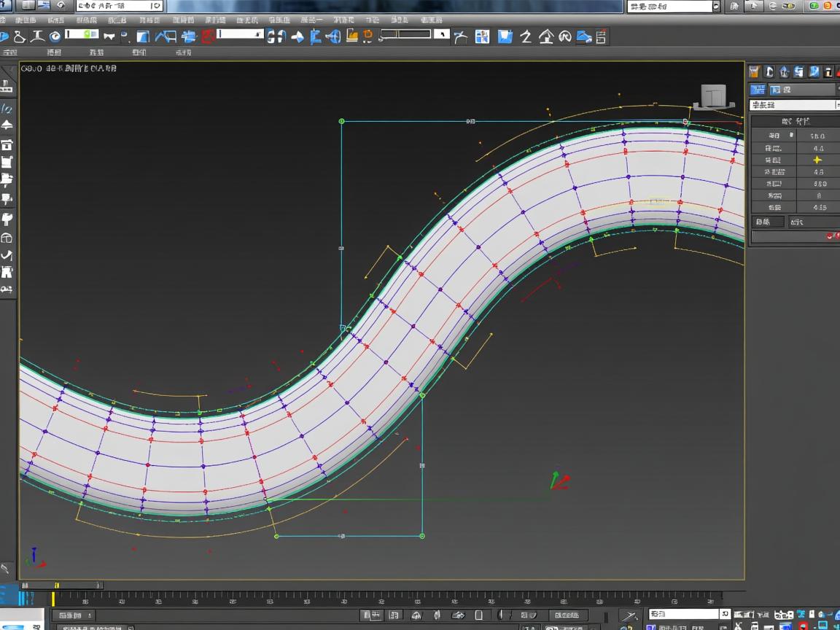Toggle the first square button in the bottom status bar

(369, 615)
